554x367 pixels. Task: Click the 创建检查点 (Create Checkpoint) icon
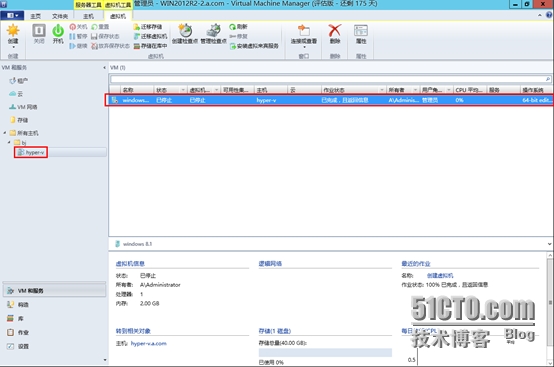point(185,30)
